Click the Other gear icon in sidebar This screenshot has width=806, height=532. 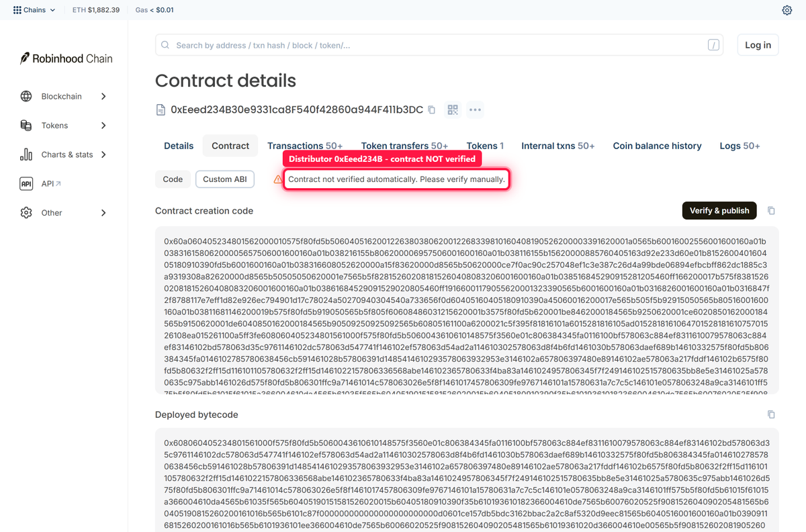(x=26, y=213)
